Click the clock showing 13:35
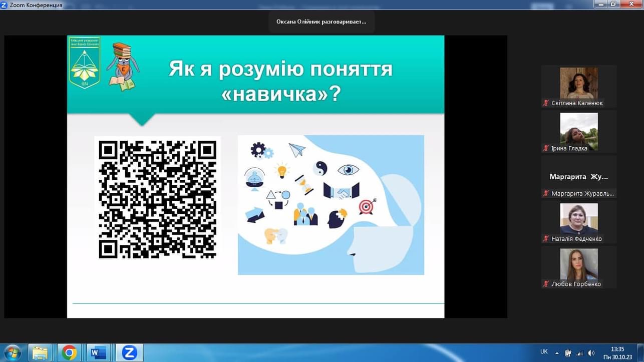 coord(617,349)
